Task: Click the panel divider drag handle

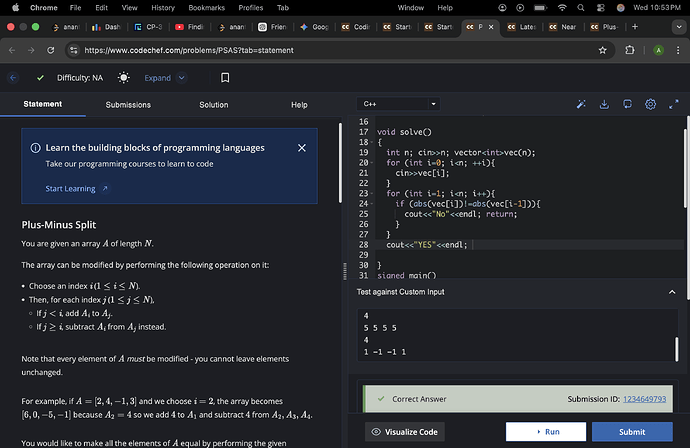Action: tap(345, 271)
